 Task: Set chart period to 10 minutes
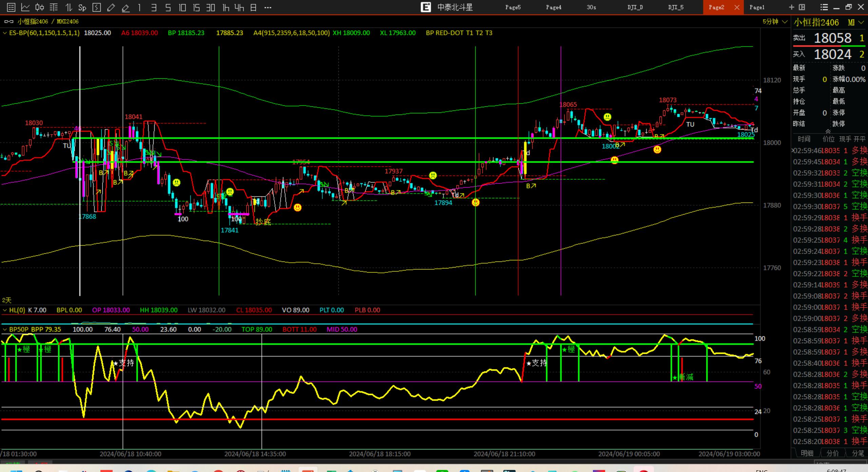182,7
